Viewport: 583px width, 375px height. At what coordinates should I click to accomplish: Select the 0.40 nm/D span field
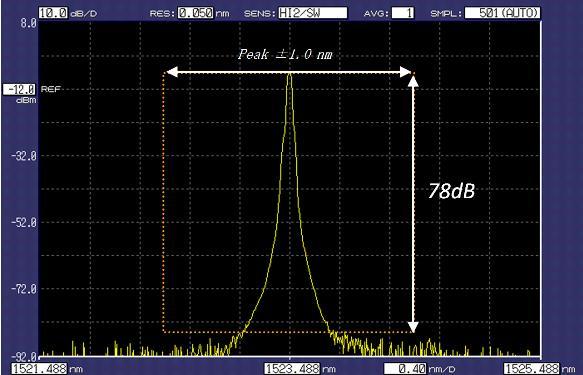405,369
